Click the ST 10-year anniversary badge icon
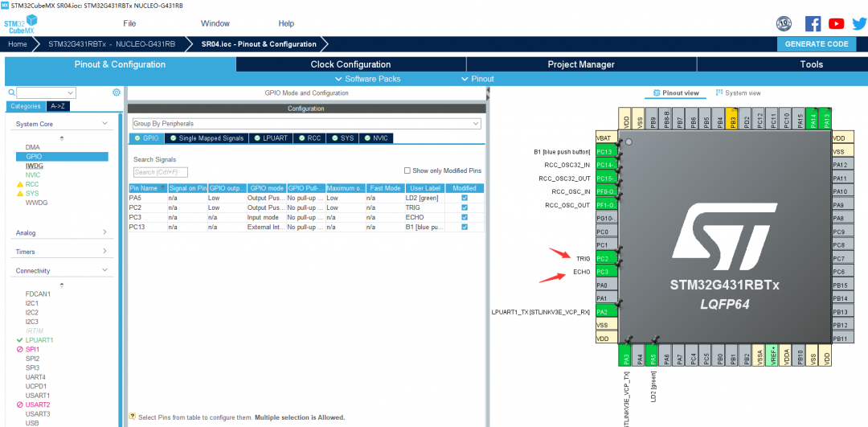The image size is (868, 427). (784, 24)
